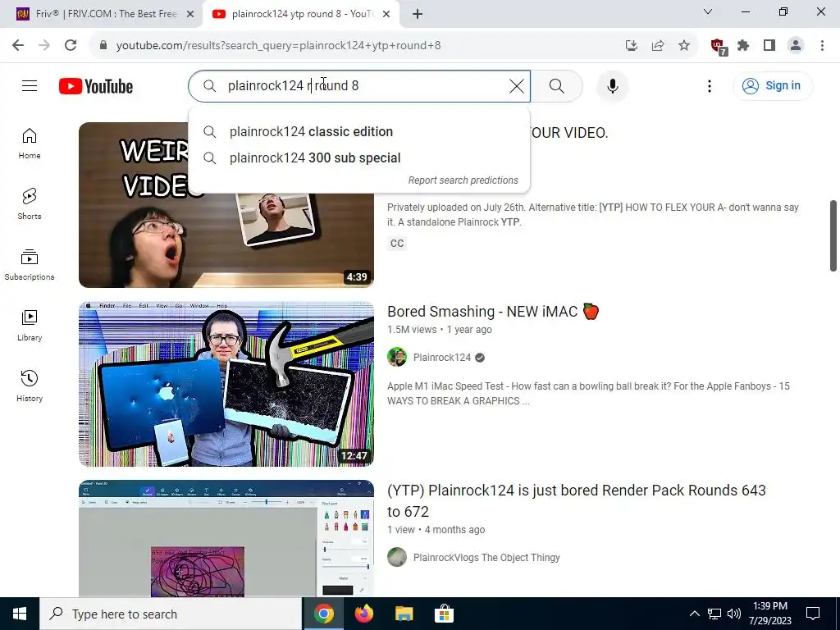
Task: Click Plainrock124 channel avatar
Action: [397, 358]
